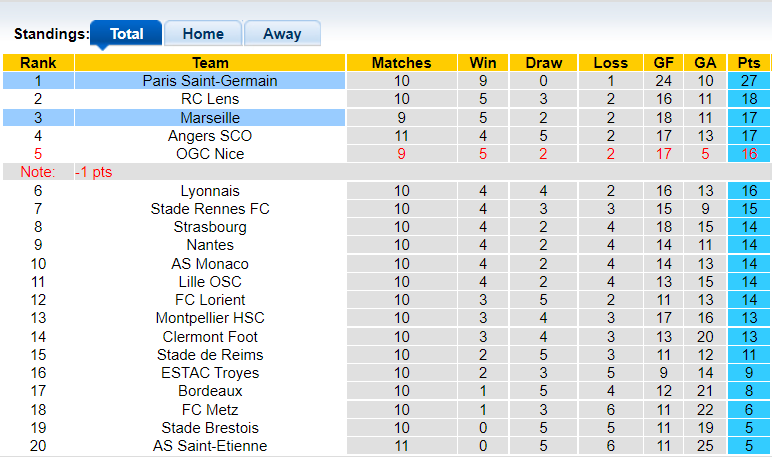The width and height of the screenshot is (772, 457).
Task: Click the Win column header
Action: pos(483,63)
